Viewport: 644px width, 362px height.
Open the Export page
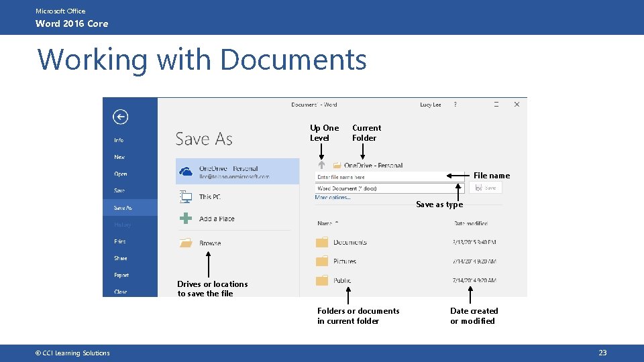point(121,275)
